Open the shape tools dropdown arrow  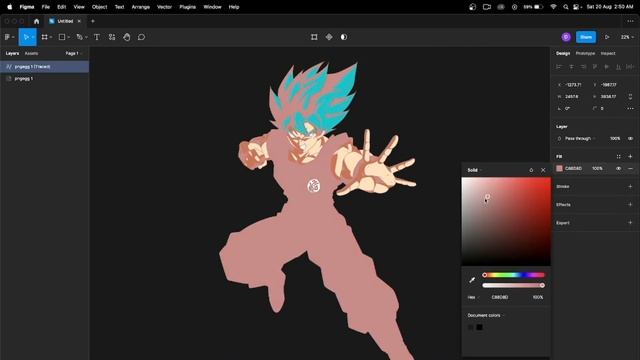tap(69, 38)
